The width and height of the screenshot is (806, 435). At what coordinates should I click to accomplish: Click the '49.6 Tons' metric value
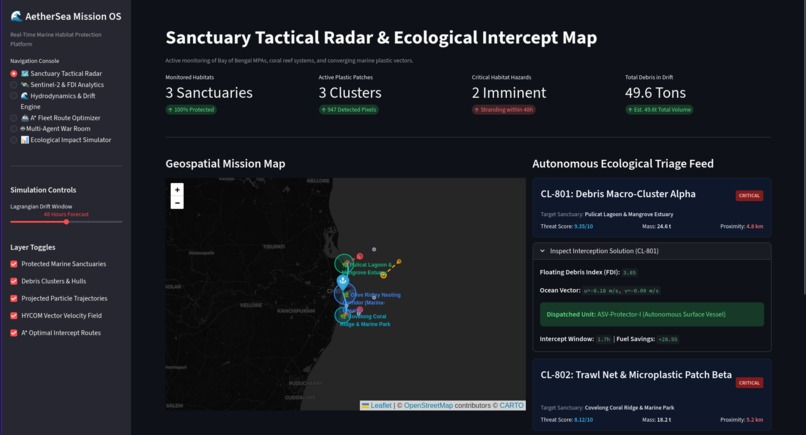[x=655, y=93]
